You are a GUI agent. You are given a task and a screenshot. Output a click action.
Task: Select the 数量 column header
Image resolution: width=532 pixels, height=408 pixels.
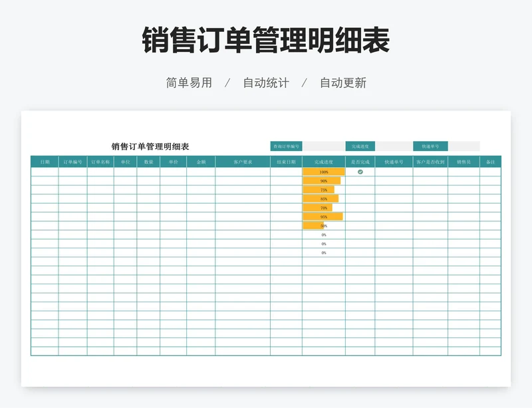(x=148, y=162)
